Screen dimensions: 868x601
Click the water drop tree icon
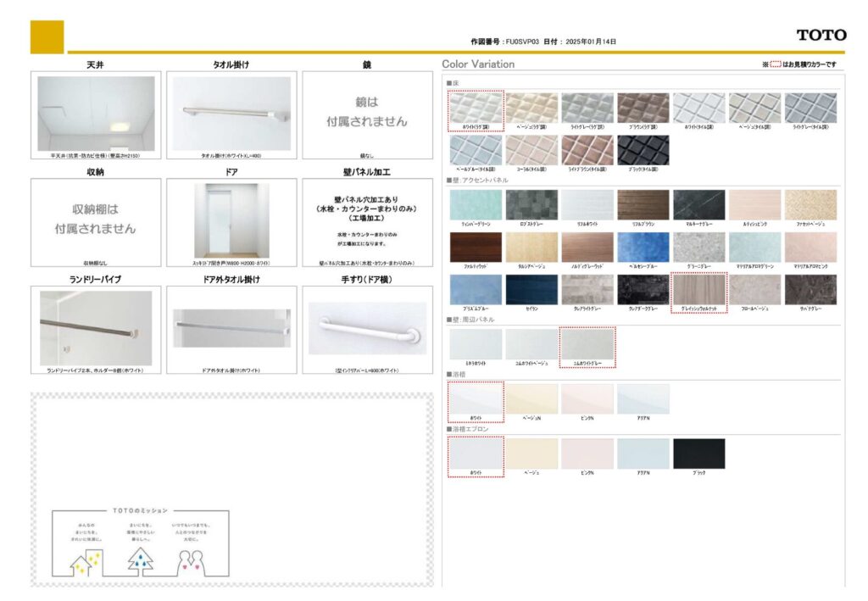140,560
